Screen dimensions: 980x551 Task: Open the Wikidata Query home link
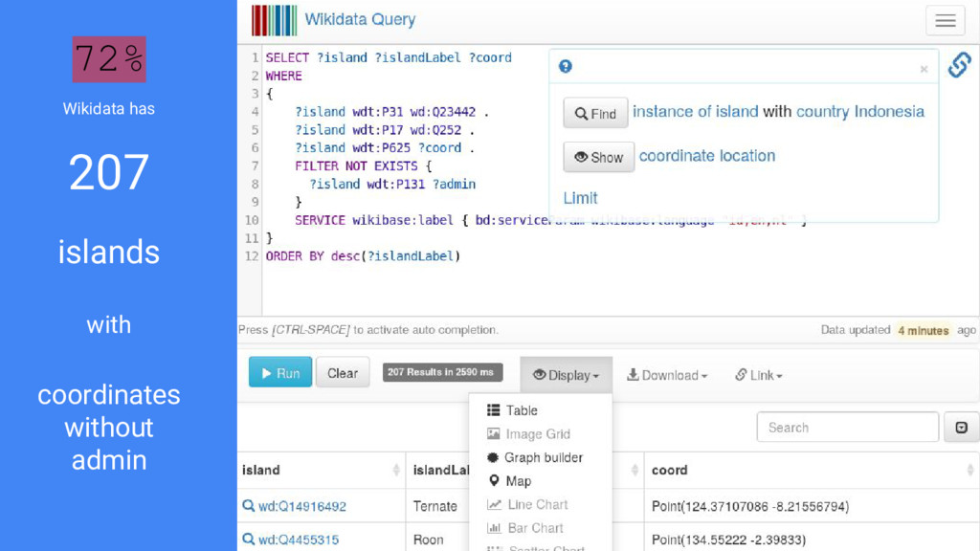click(x=360, y=19)
